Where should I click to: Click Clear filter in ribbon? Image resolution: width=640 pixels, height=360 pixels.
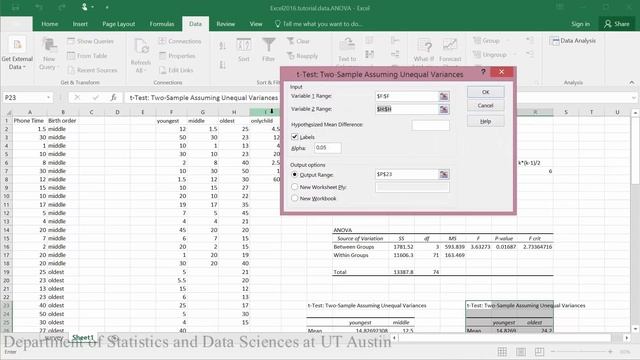click(298, 41)
